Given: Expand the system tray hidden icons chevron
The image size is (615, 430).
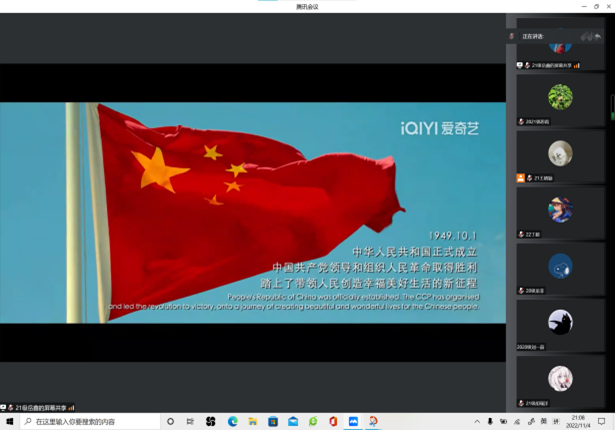Looking at the screenshot, I should click(x=477, y=422).
